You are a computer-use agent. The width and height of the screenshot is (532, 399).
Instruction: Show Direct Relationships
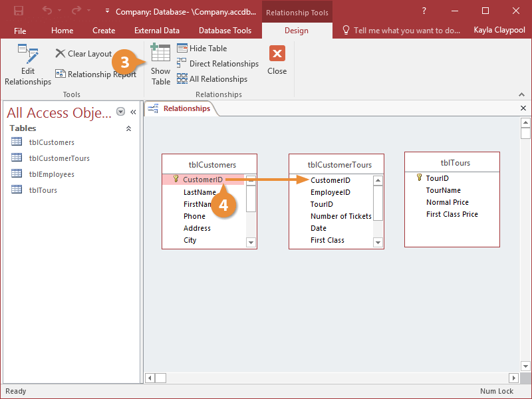coord(217,64)
